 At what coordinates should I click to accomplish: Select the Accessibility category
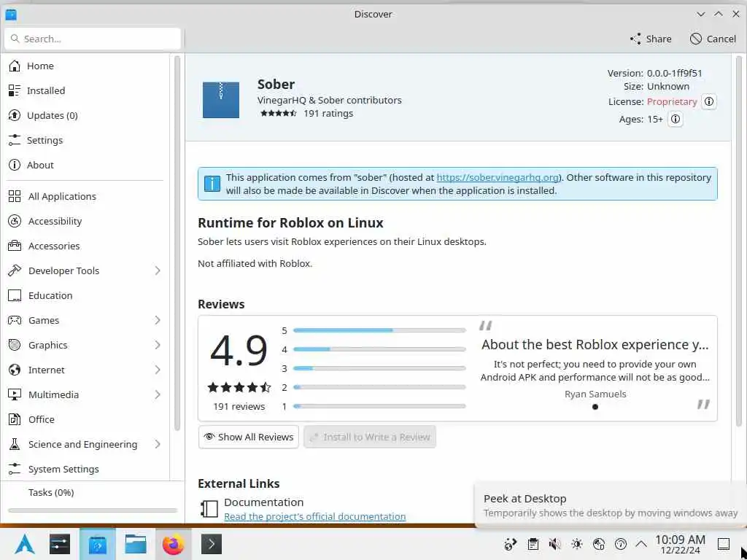point(86,221)
